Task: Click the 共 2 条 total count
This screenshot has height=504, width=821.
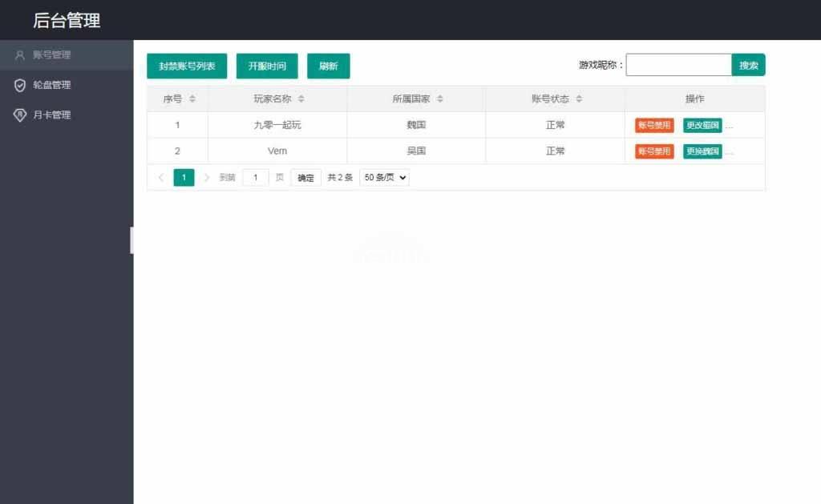Action: 340,177
